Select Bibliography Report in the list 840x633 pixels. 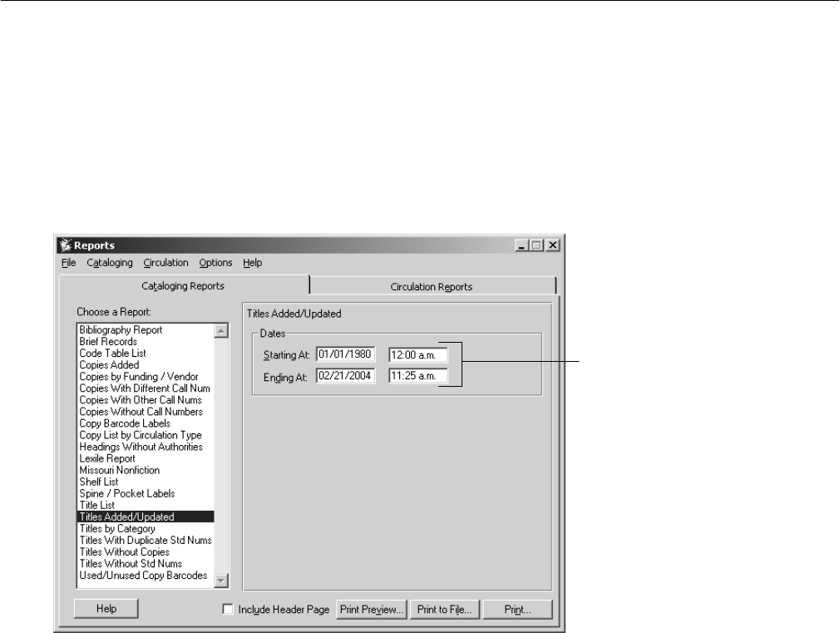(146, 330)
